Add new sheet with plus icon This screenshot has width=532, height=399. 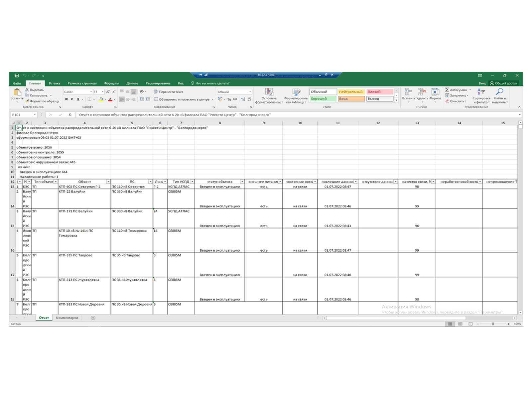click(x=93, y=318)
